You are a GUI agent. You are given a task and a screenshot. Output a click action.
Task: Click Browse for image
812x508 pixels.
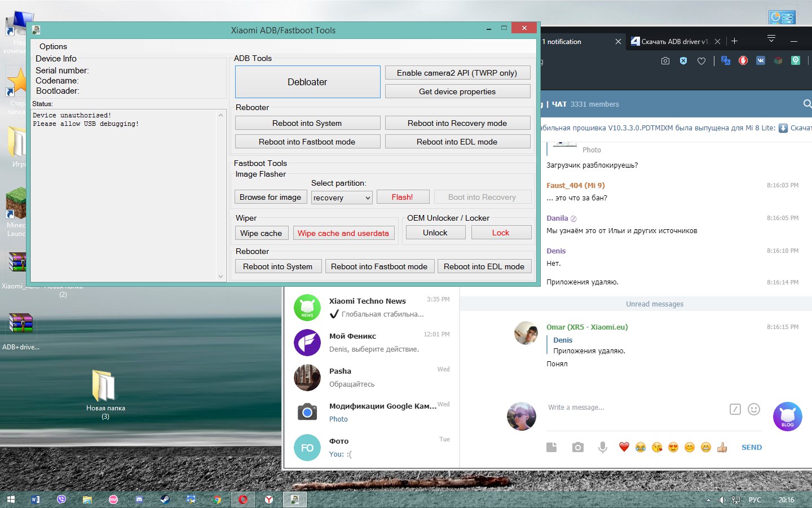270,197
